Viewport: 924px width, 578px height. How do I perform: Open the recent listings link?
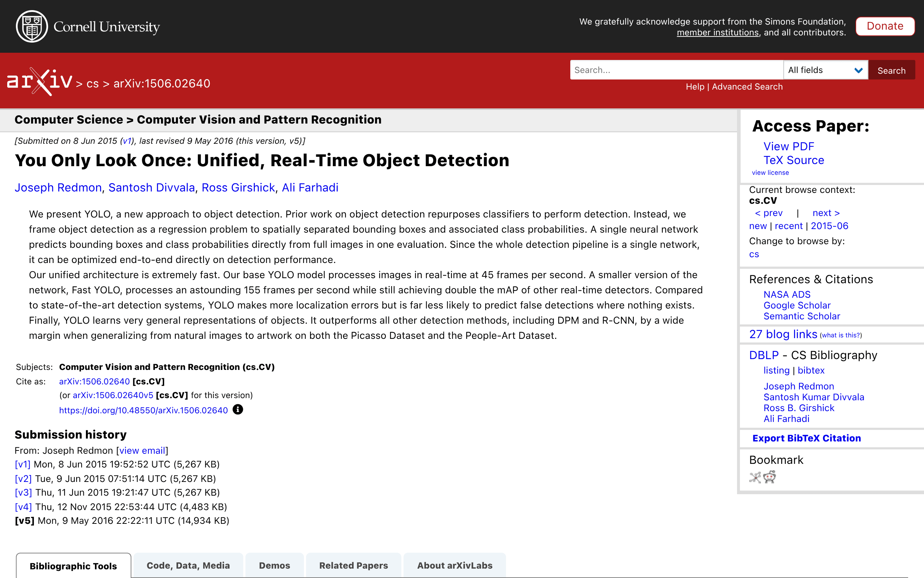[788, 226]
